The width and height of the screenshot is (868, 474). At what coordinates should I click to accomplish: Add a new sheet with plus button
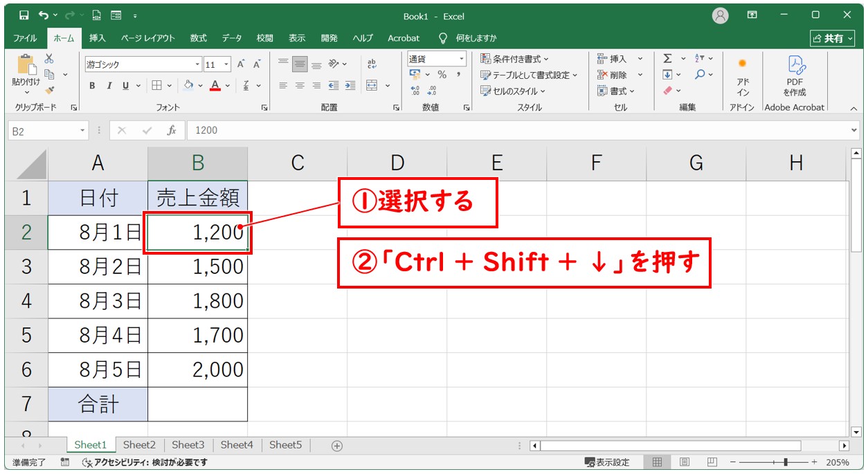(337, 446)
